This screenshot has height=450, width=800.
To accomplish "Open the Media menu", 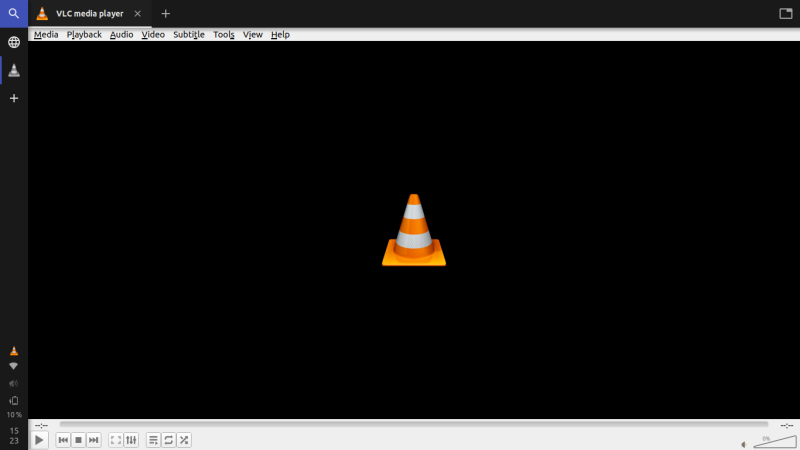I will click(46, 35).
